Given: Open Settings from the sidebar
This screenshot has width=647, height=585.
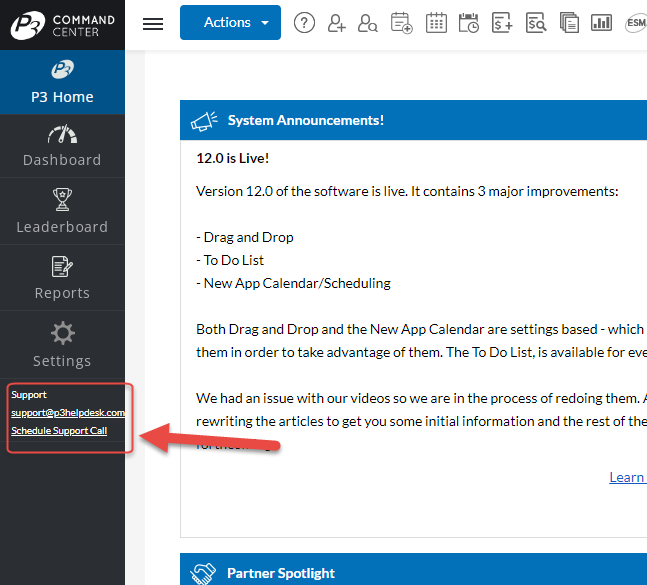Looking at the screenshot, I should tap(62, 345).
